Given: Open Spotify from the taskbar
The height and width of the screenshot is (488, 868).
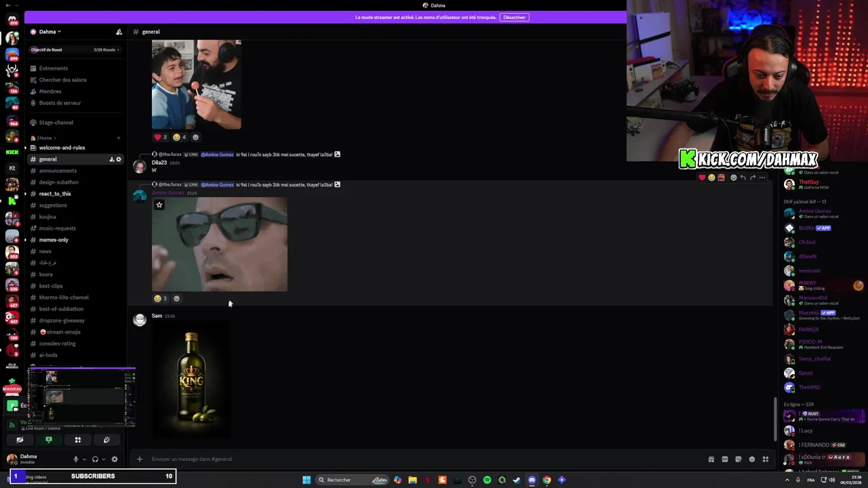Looking at the screenshot, I should 487,480.
